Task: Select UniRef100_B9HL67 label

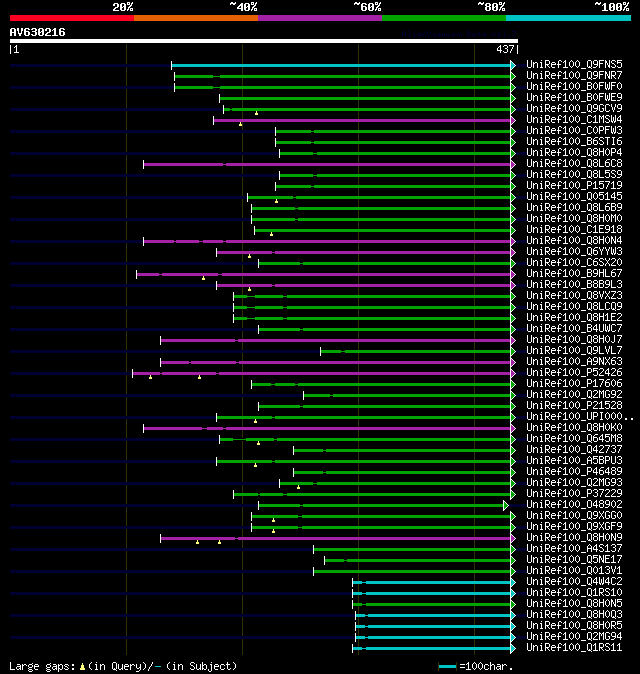Action: click(x=574, y=273)
